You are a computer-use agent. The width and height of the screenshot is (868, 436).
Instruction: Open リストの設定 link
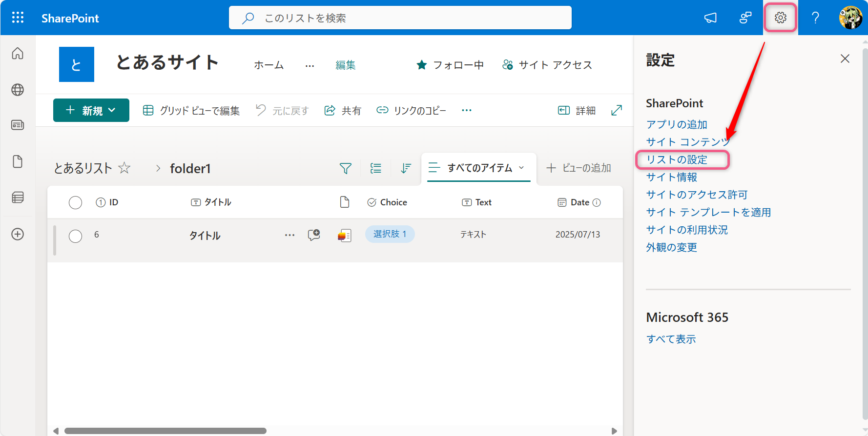point(677,159)
